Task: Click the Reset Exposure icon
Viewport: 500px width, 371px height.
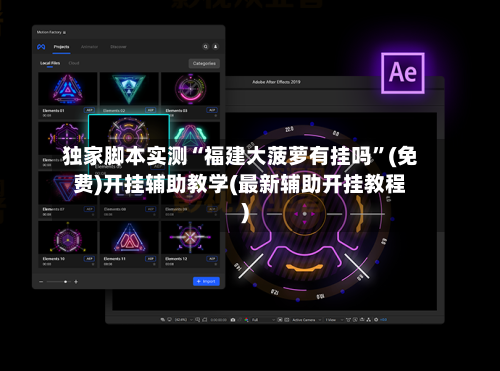Action: [376, 319]
